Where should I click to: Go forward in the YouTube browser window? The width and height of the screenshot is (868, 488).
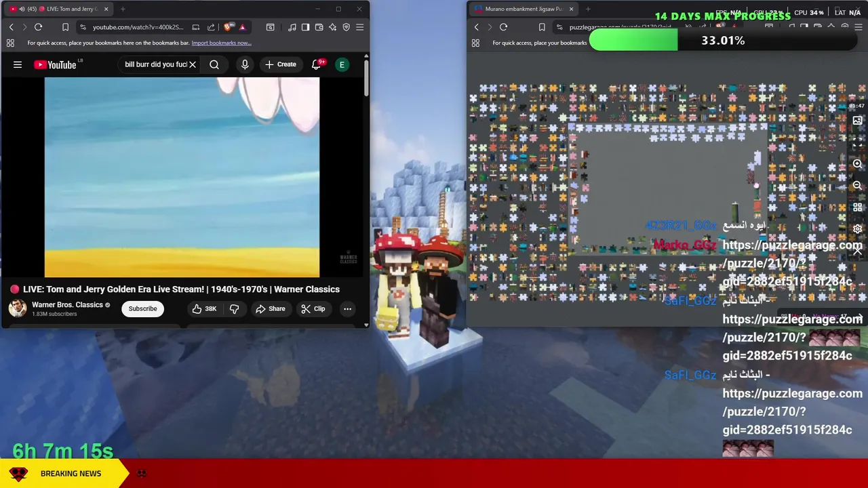coord(24,27)
